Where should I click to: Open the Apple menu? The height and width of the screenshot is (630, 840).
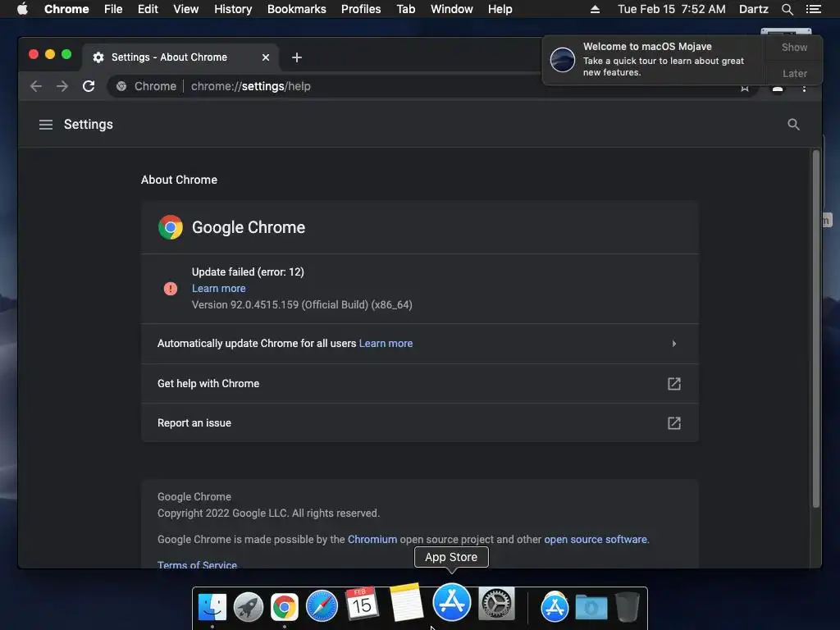[x=22, y=9]
